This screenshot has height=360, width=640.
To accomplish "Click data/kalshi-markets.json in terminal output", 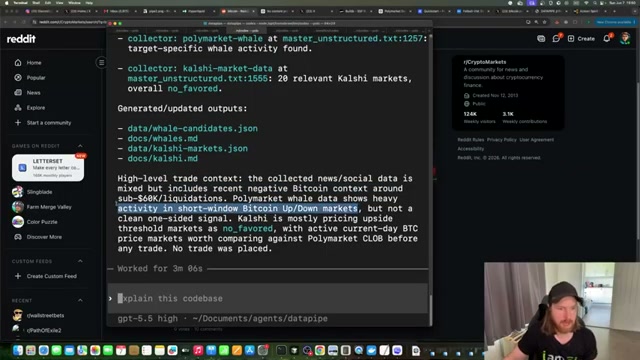I will pyautogui.click(x=187, y=149).
